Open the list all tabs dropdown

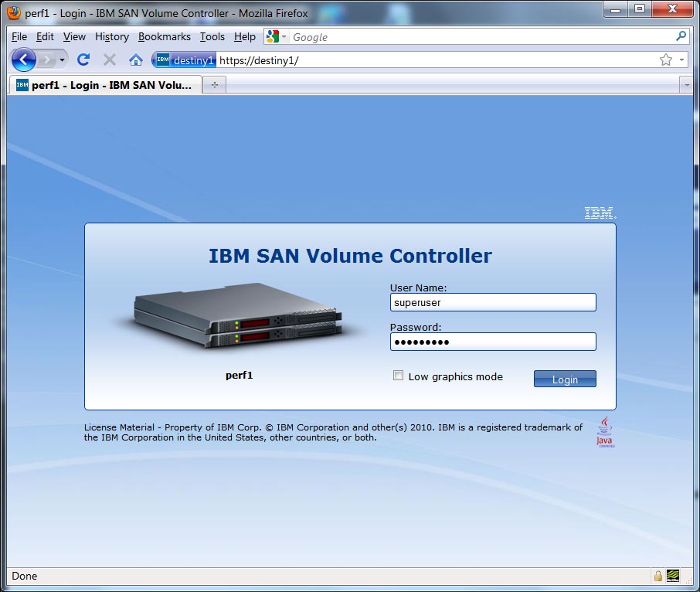coord(685,85)
